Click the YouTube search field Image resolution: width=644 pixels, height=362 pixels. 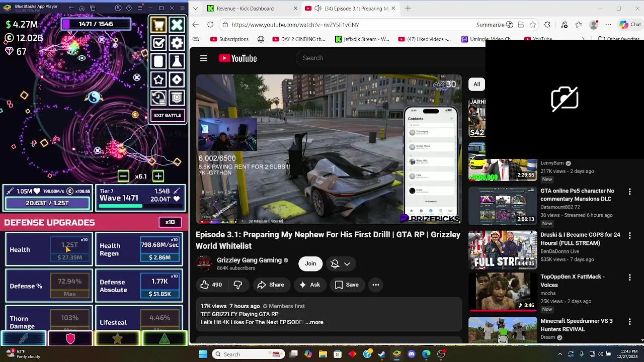point(390,58)
